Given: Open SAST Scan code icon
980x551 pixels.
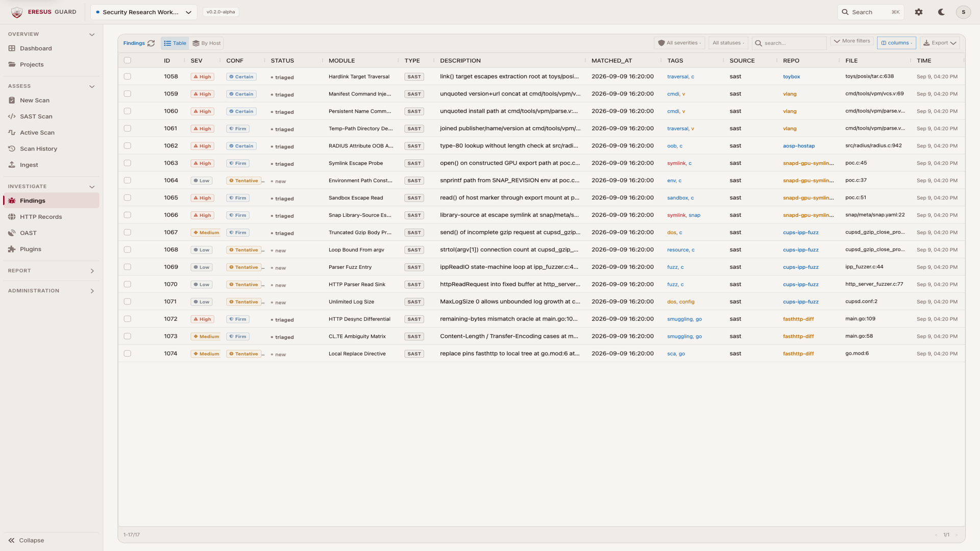Looking at the screenshot, I should coord(12,116).
